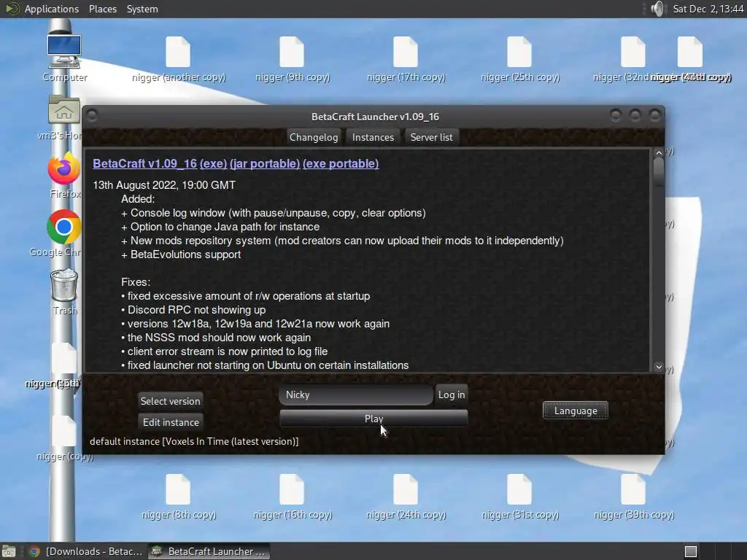Switch to the Server list tab

tap(432, 137)
